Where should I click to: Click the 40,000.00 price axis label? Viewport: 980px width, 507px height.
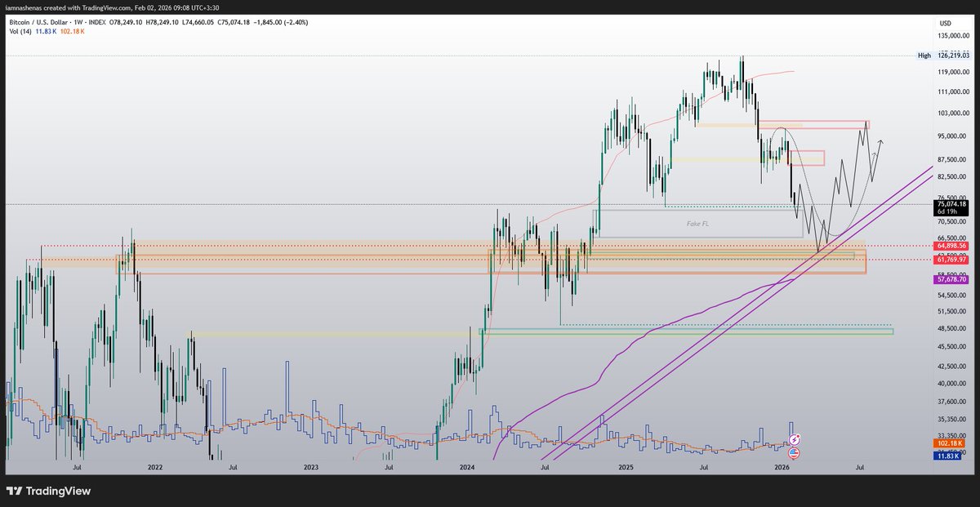tap(954, 383)
